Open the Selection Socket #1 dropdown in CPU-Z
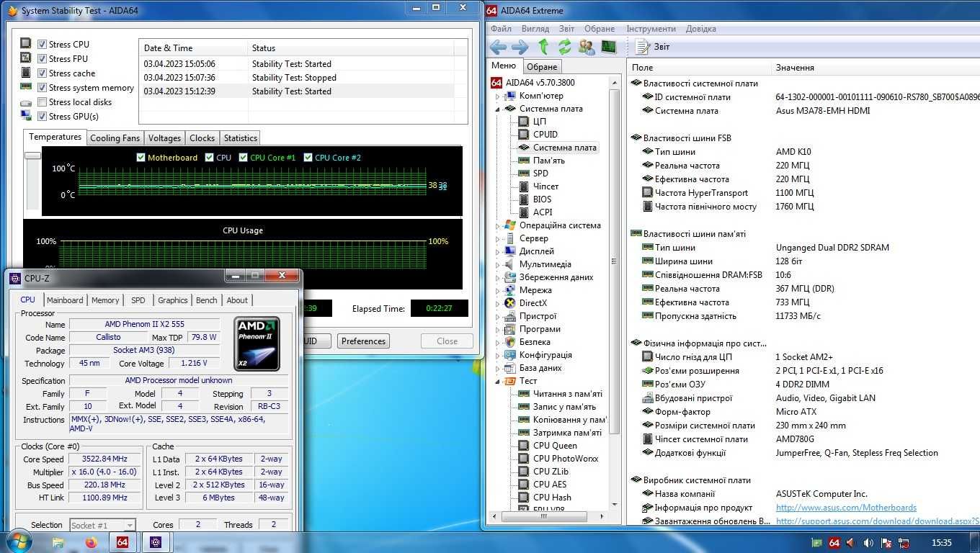This screenshot has height=553, width=980. coord(102,525)
